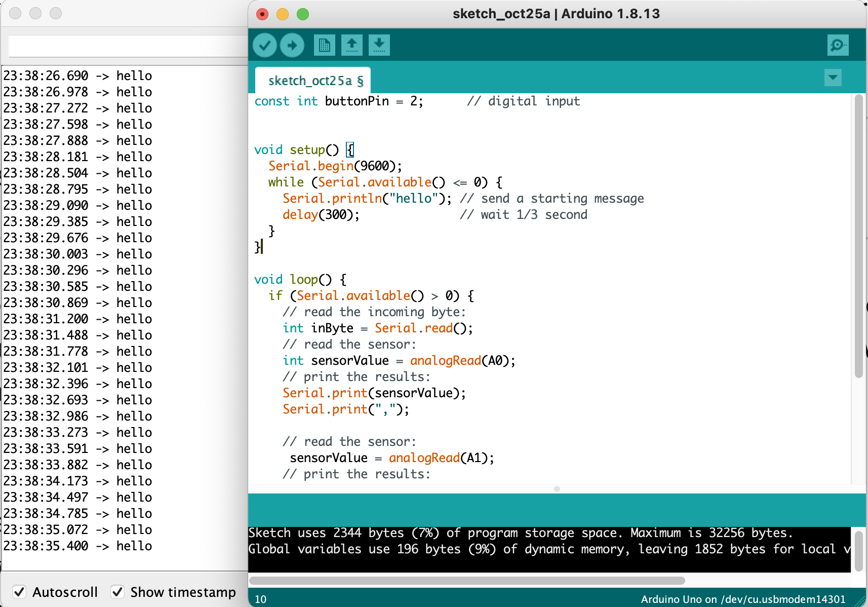
Task: Uncheck Show timestamp option
Action: 117,592
